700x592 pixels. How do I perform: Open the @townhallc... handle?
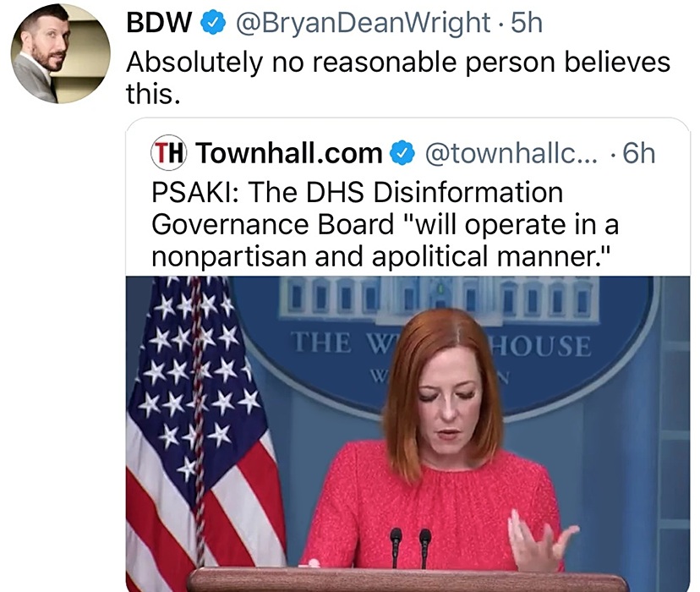(511, 153)
